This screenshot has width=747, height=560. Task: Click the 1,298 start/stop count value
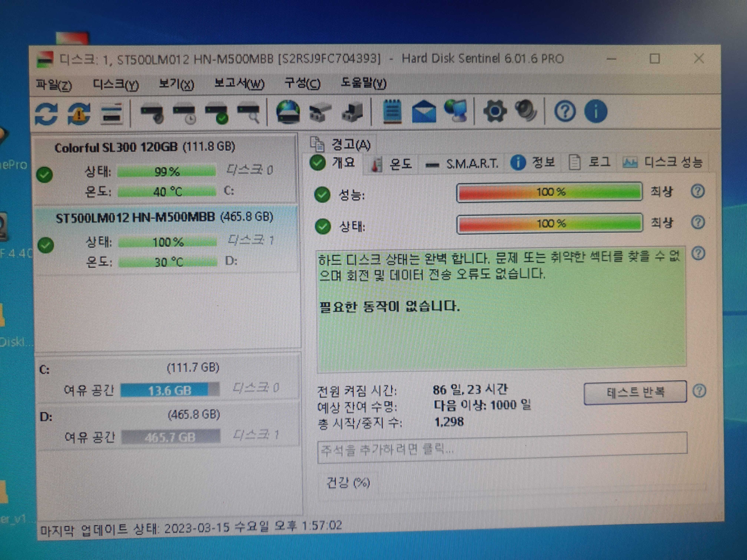point(449,422)
